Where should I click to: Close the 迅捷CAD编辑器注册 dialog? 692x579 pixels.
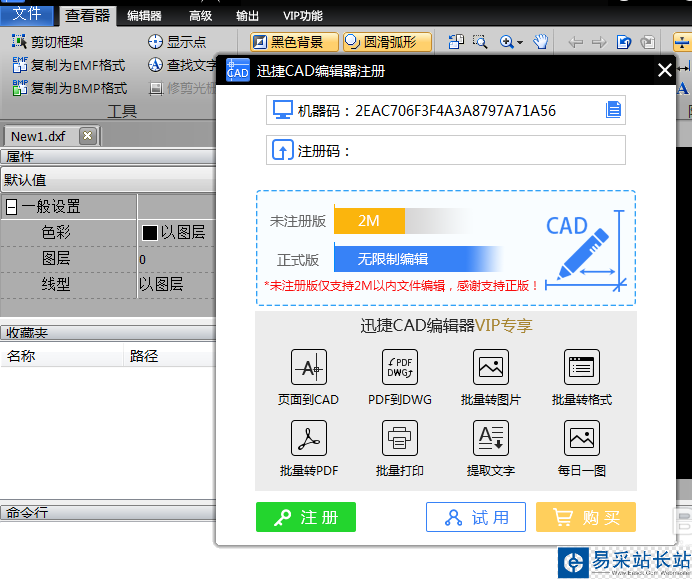(x=665, y=70)
